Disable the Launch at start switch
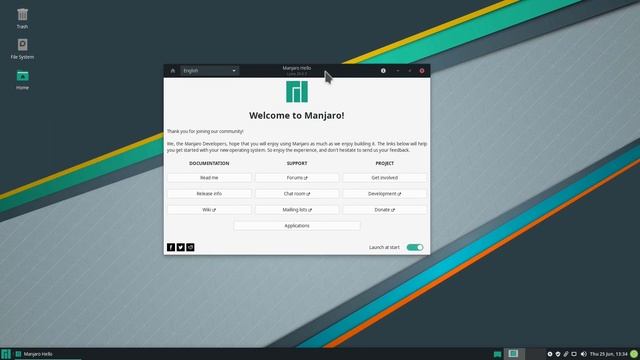This screenshot has height=360, width=640. pos(415,247)
